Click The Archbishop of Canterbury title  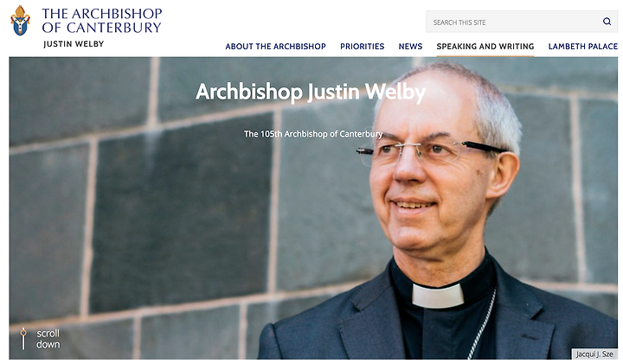(102, 20)
